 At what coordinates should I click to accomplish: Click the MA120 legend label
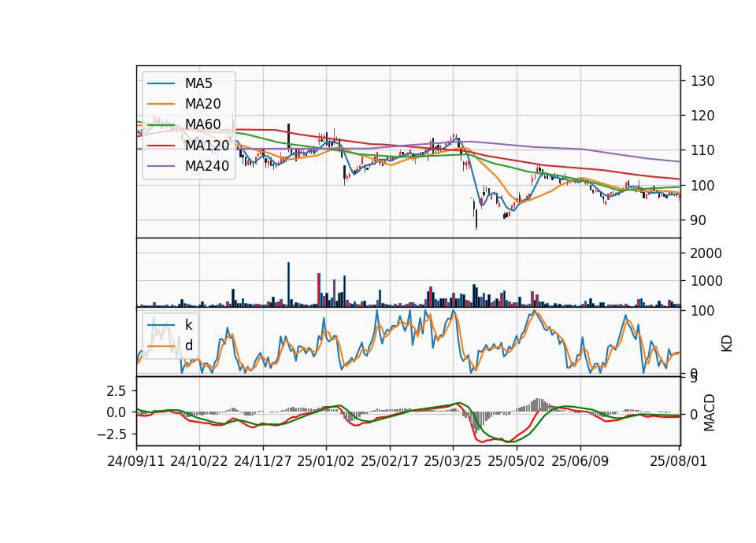(x=207, y=145)
